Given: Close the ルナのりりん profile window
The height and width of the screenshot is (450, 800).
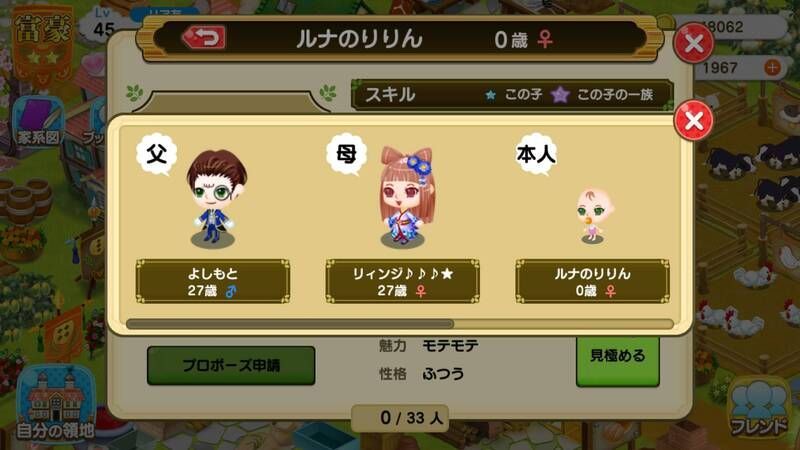Looking at the screenshot, I should 693,43.
